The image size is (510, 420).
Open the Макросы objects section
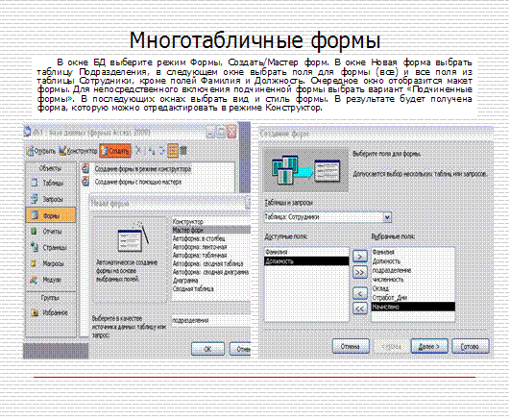click(50, 263)
